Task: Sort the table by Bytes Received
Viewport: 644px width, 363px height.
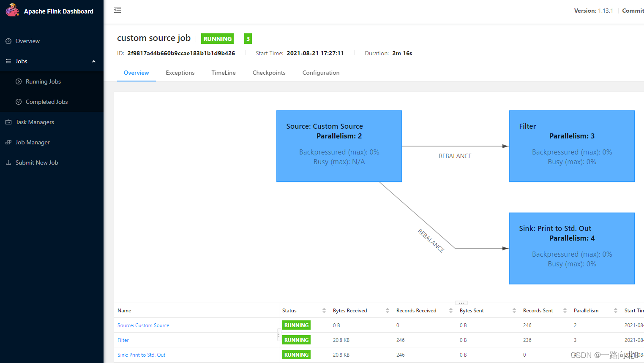Action: pos(387,311)
